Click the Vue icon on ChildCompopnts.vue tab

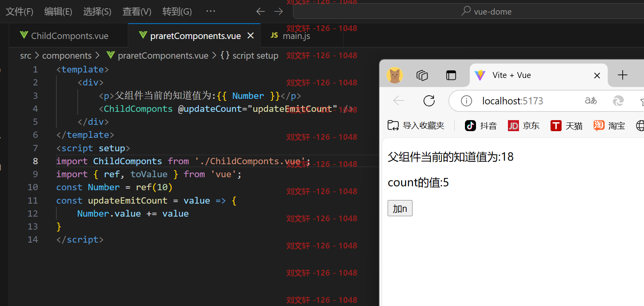(x=24, y=35)
